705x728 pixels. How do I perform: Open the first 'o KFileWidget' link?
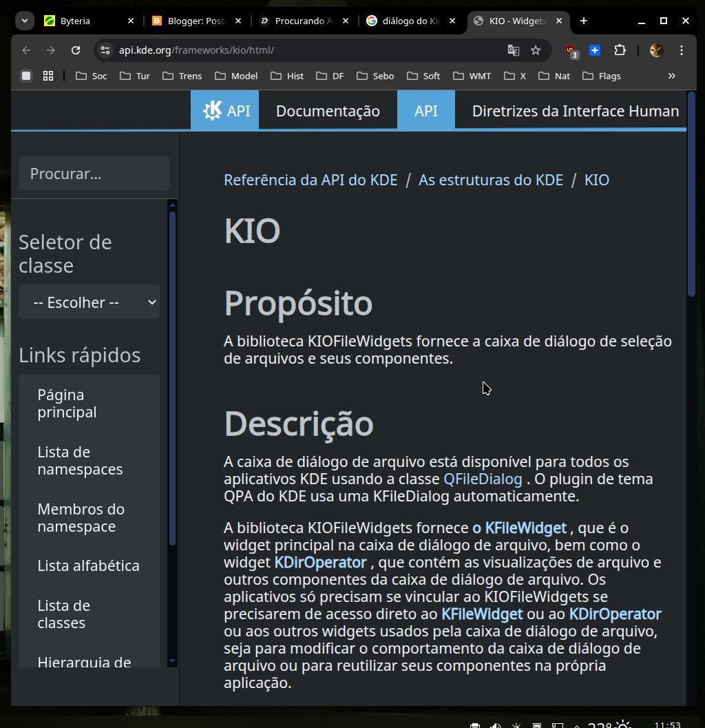coord(519,528)
